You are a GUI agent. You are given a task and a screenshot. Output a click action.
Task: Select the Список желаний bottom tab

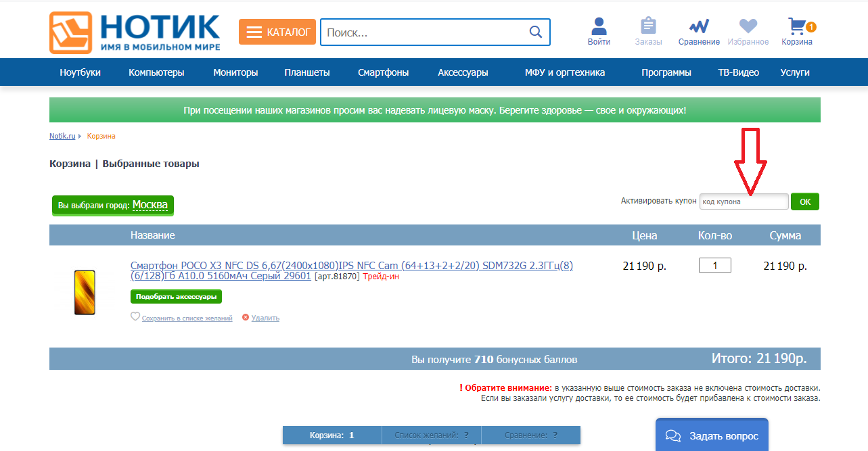[x=432, y=435]
